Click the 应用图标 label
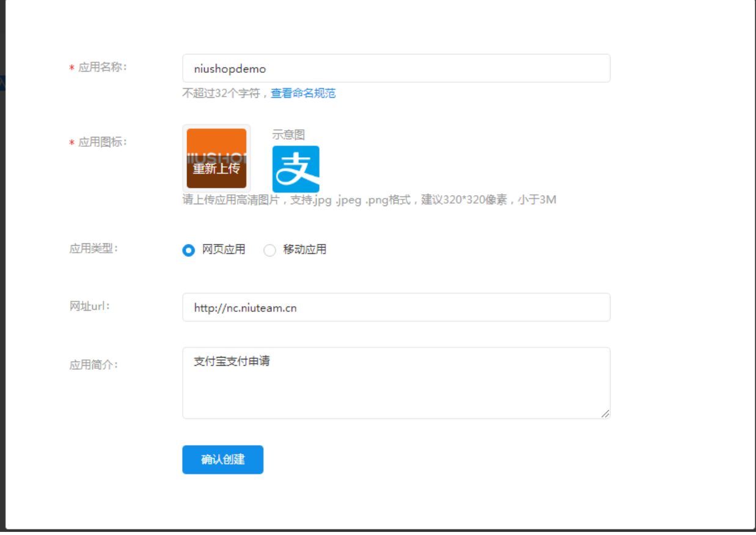Image resolution: width=756 pixels, height=535 pixels. (x=103, y=142)
